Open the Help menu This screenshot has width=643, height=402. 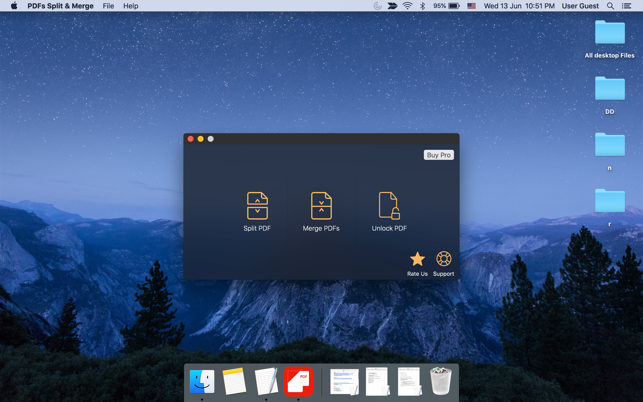click(131, 6)
